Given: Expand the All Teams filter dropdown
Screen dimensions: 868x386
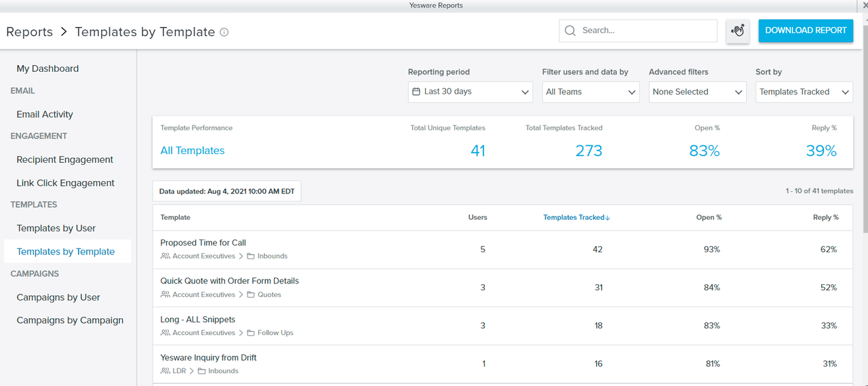Looking at the screenshot, I should click(591, 92).
